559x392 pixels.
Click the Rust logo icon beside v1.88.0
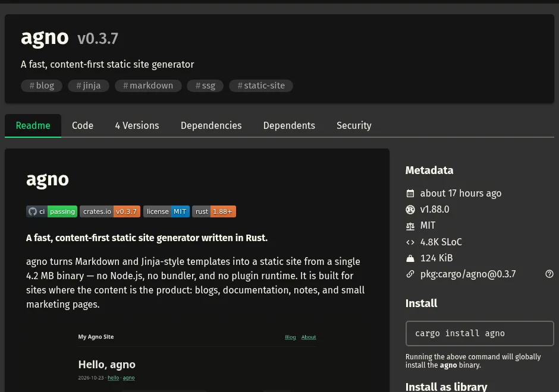click(410, 209)
